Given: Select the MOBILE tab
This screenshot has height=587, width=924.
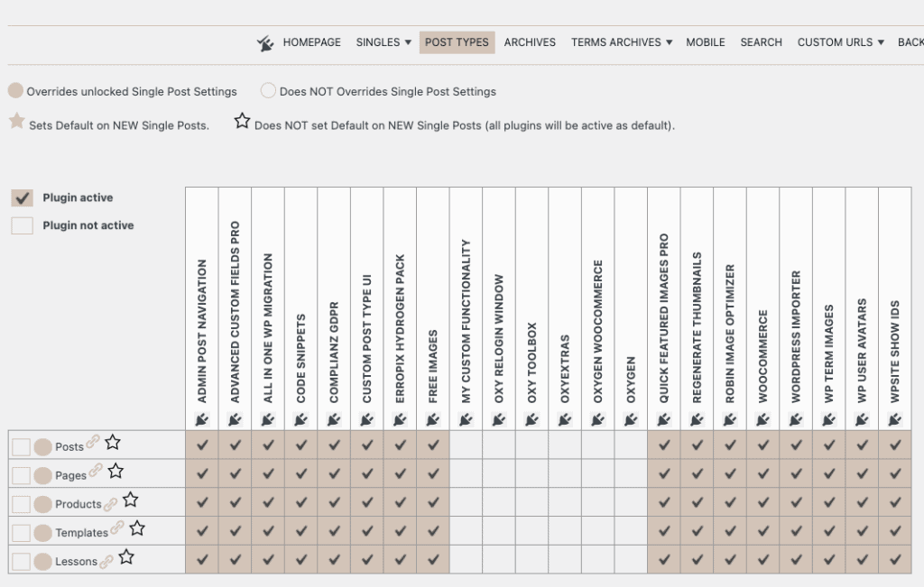Looking at the screenshot, I should point(705,41).
